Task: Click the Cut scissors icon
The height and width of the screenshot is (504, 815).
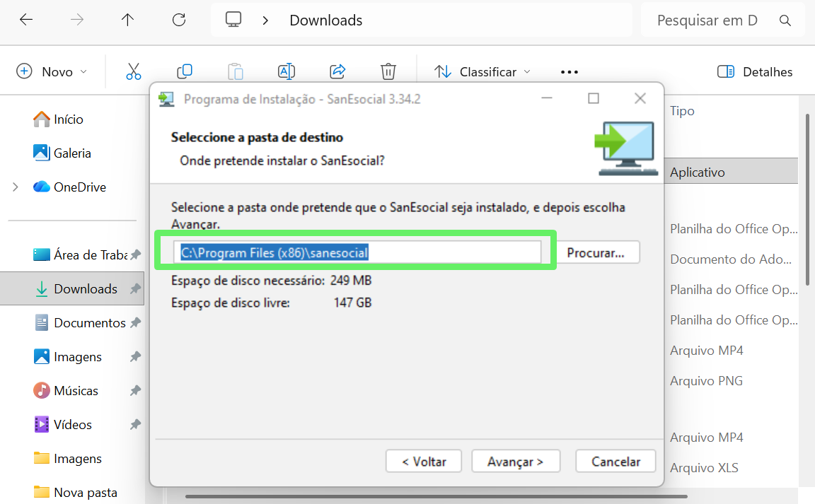Action: (134, 71)
